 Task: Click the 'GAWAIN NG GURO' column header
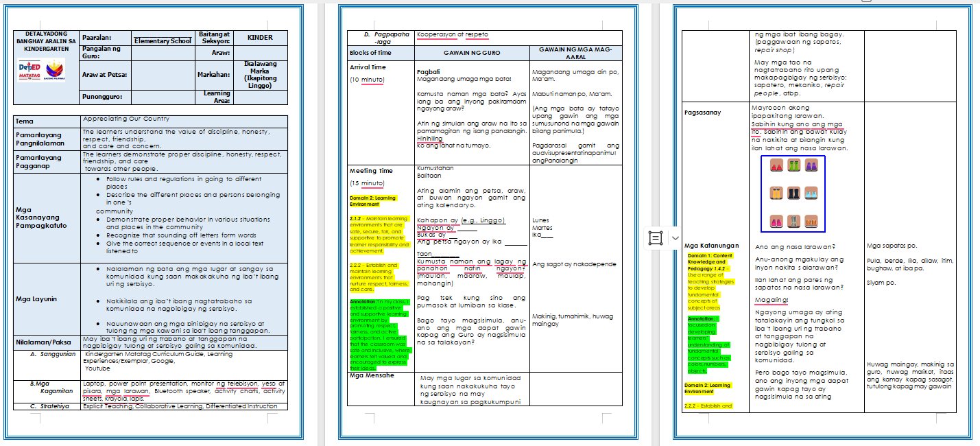point(471,53)
